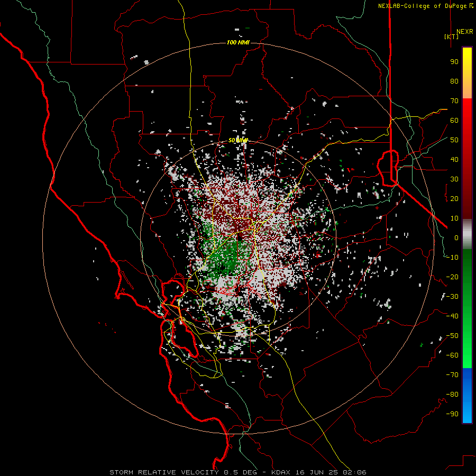This screenshot has height=476, width=476.
Task: Click the -20 velocity scale value
Action: (452, 277)
